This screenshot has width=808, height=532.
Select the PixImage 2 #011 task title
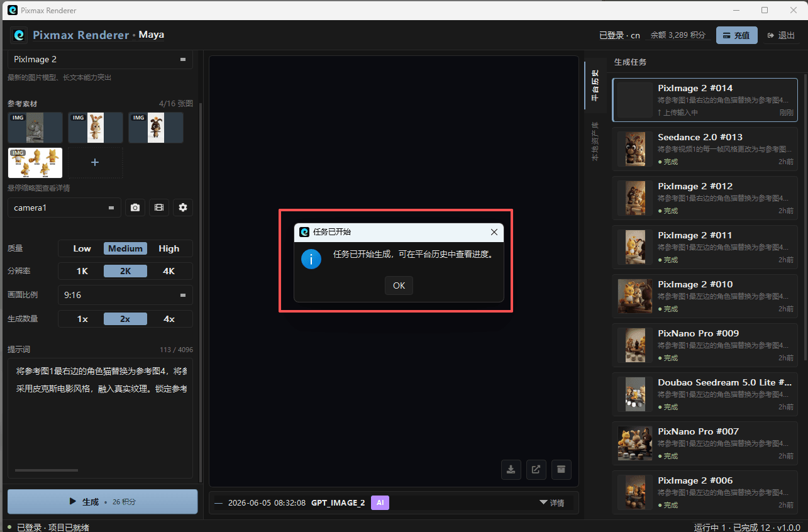[x=695, y=235]
